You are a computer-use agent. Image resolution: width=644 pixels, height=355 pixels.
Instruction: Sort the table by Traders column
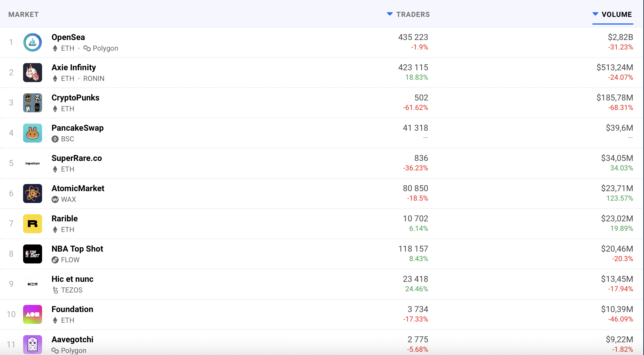[x=413, y=15]
